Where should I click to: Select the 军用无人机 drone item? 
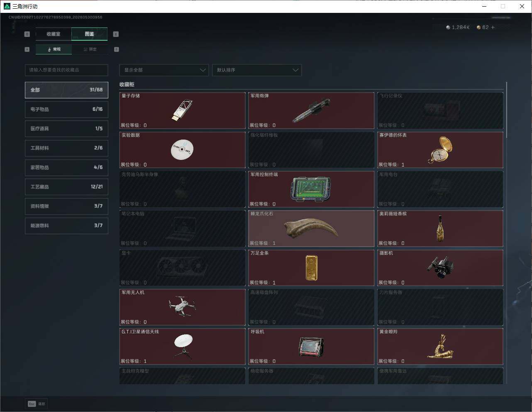click(182, 307)
